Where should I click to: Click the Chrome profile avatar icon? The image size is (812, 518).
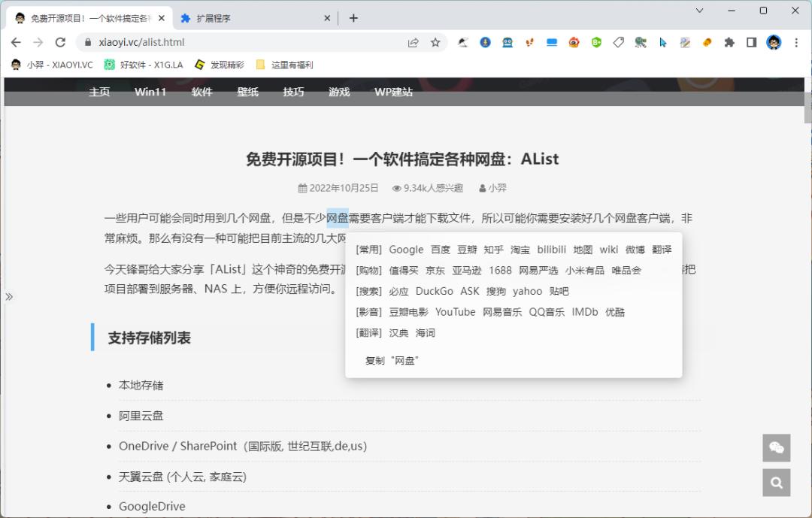click(773, 43)
